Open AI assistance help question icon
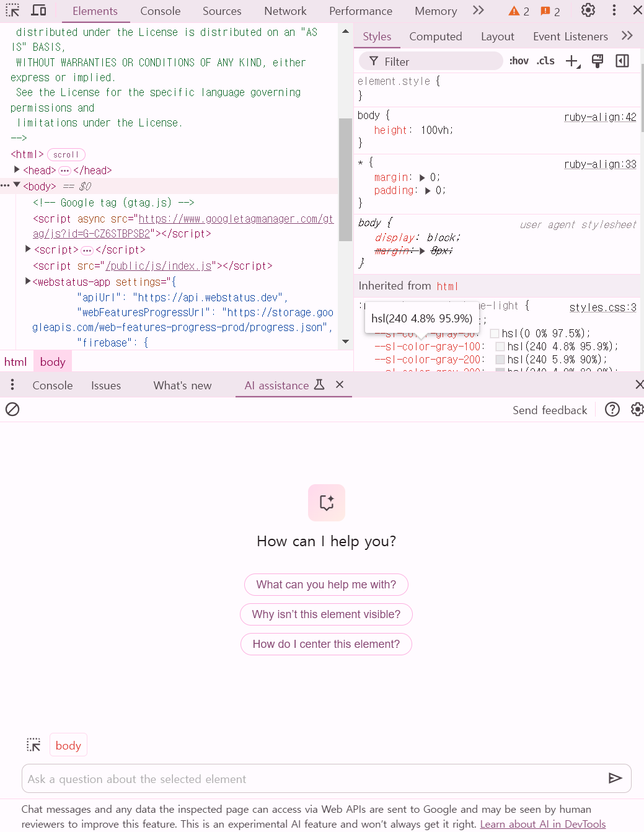This screenshot has width=644, height=832. click(x=612, y=409)
